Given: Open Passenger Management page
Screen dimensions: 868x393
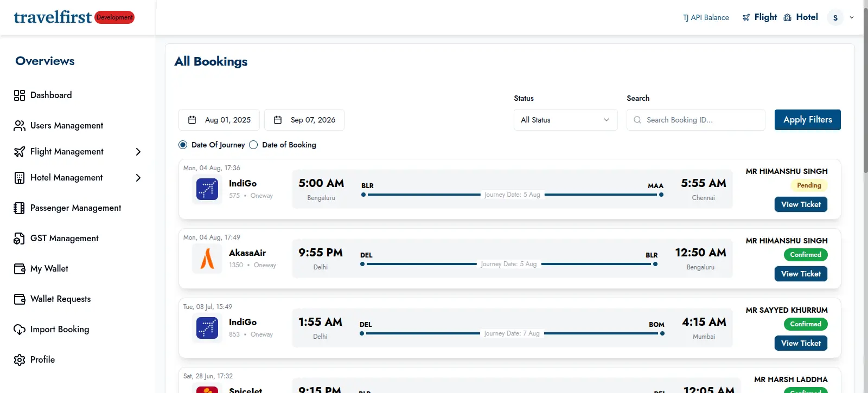Looking at the screenshot, I should pyautogui.click(x=76, y=208).
